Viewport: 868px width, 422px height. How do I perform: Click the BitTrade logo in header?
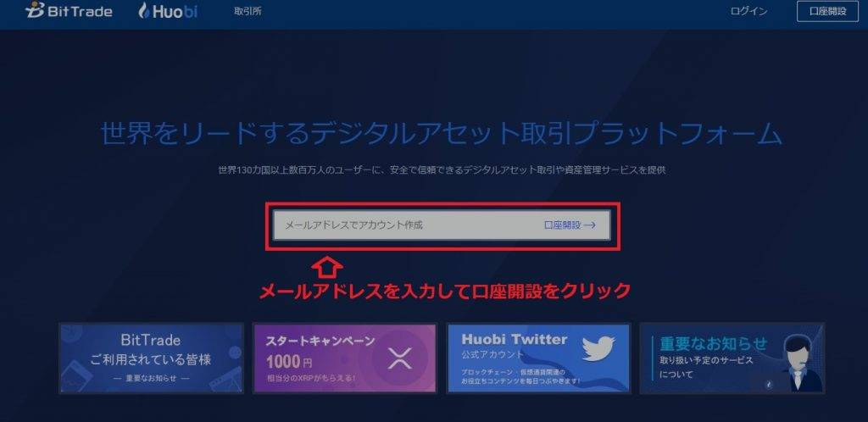point(70,11)
